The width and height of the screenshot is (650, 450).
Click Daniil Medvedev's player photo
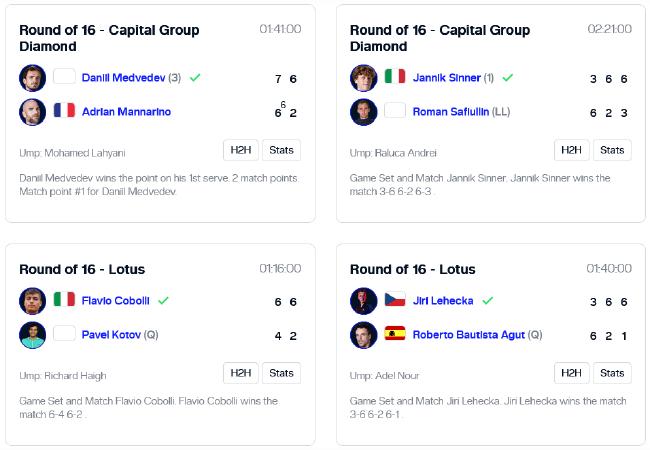[x=32, y=78]
